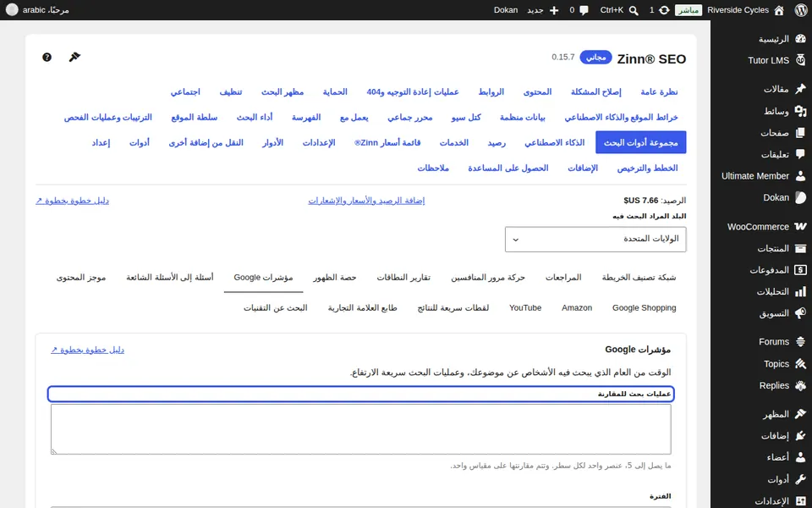Select the مؤشرات Google sub-tab
This screenshot has height=508, width=812.
tap(263, 278)
